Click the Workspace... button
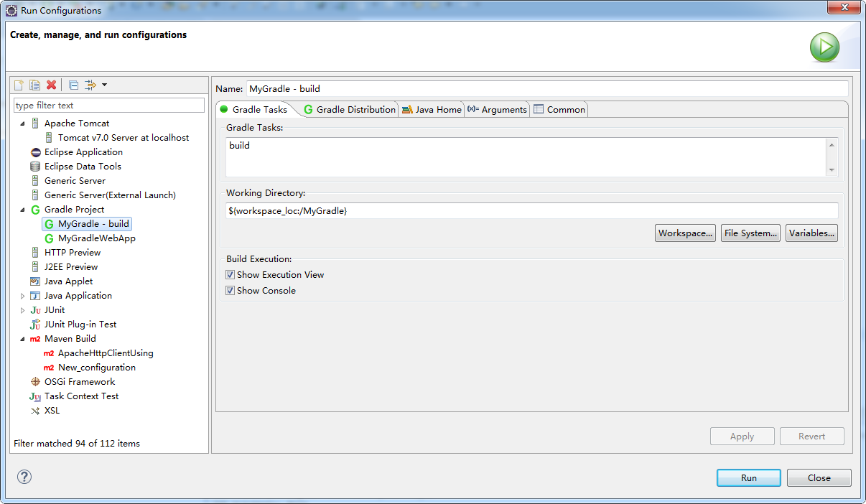 coord(686,233)
